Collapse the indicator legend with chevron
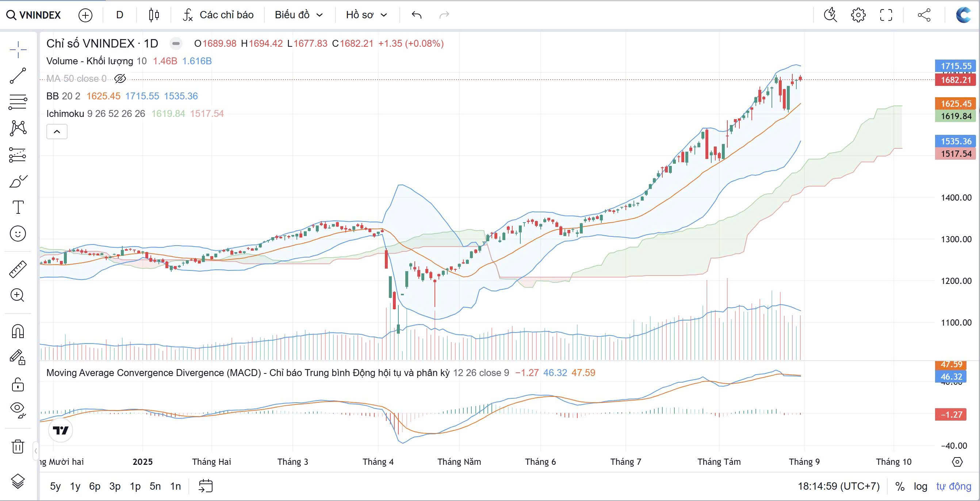 tap(57, 132)
